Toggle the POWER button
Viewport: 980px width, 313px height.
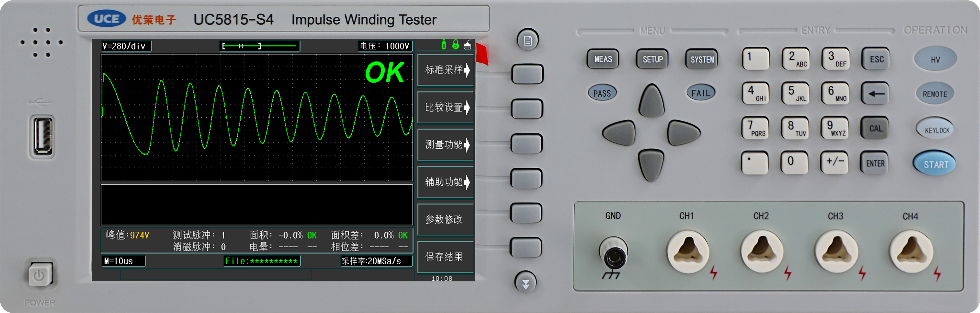click(x=39, y=275)
